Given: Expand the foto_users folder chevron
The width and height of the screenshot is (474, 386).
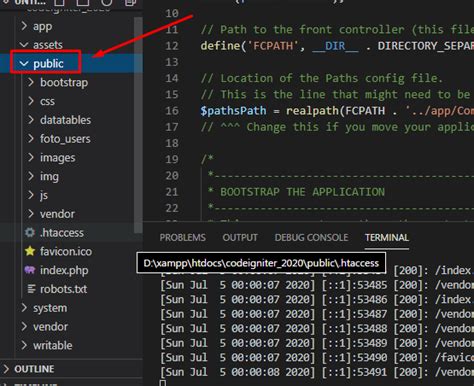Looking at the screenshot, I should 31,138.
